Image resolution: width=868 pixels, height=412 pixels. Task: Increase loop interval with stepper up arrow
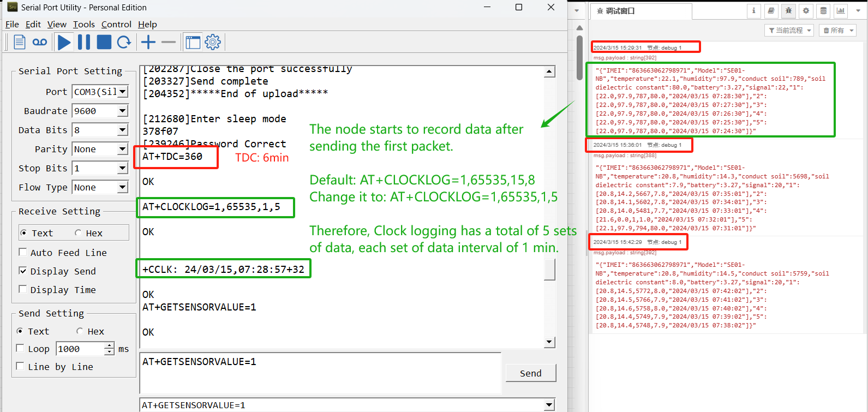tap(110, 345)
